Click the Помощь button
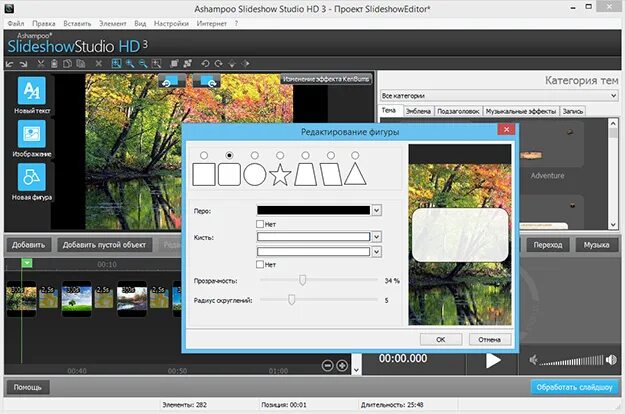The image size is (625, 414). click(x=28, y=387)
